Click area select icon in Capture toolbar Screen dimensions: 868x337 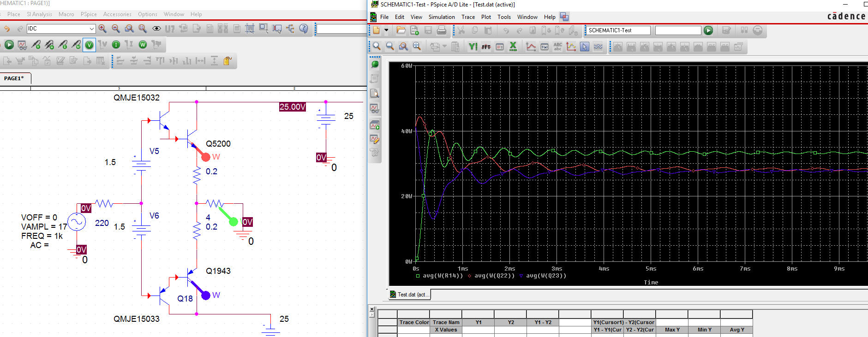coord(263,29)
